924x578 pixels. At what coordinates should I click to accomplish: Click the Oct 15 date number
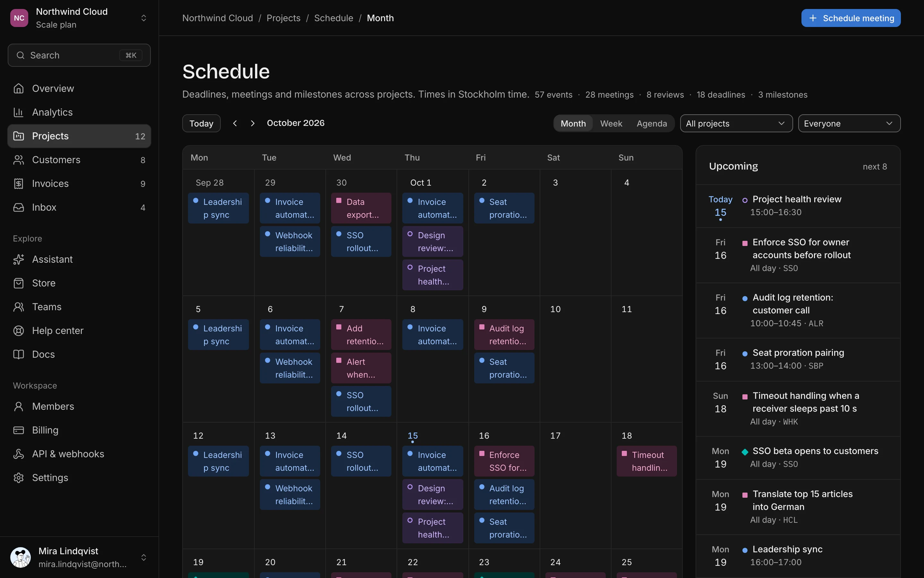[412, 436]
